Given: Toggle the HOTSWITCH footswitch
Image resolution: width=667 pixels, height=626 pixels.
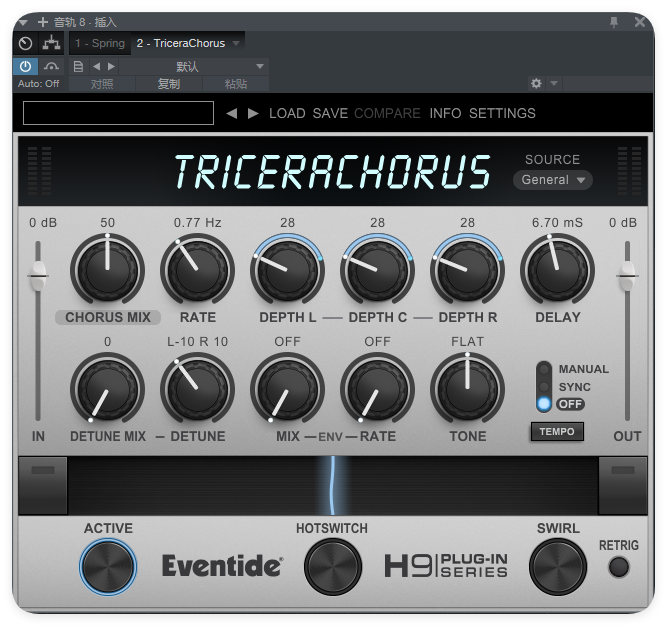Looking at the screenshot, I should point(333,566).
